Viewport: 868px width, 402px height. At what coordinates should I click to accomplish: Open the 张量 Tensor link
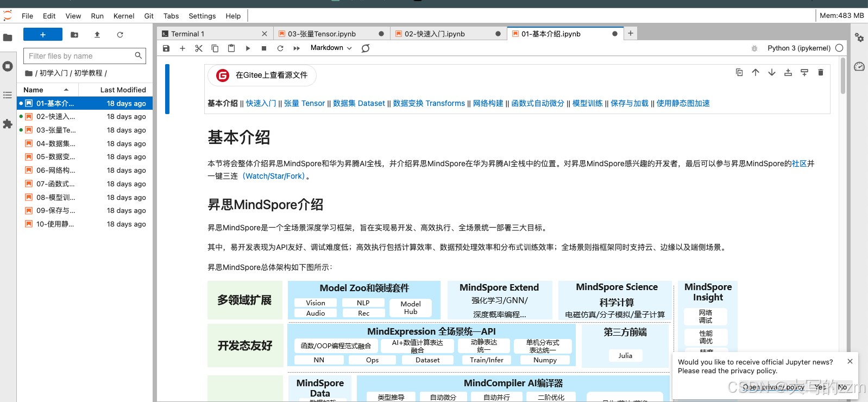pos(304,103)
